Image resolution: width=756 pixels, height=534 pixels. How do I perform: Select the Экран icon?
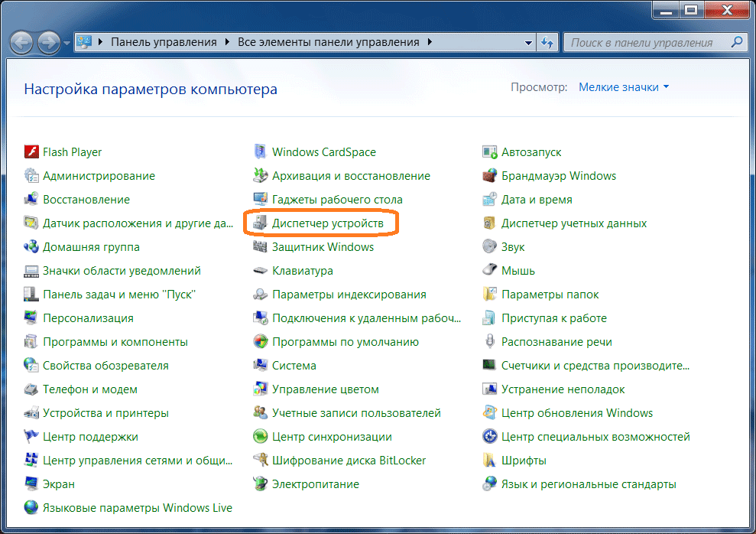pyautogui.click(x=31, y=484)
